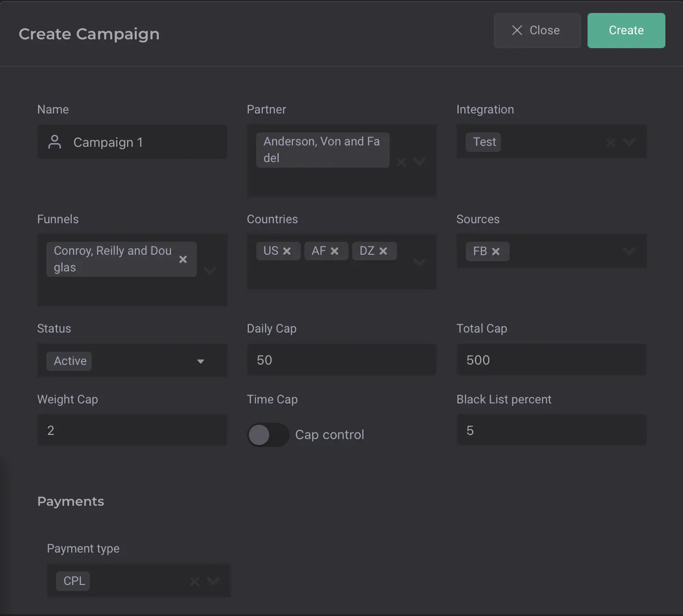Screen dimensions: 683x616
Task: Click the Daily Cap field showing 50
Action: coord(342,360)
